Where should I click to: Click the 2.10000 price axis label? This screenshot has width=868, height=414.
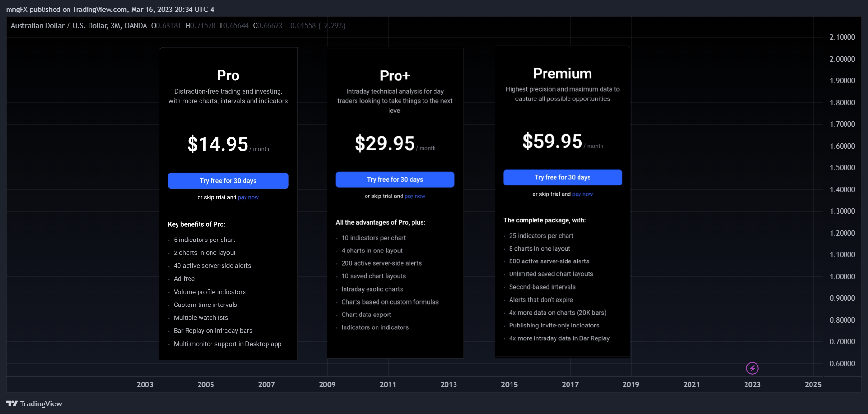point(842,37)
